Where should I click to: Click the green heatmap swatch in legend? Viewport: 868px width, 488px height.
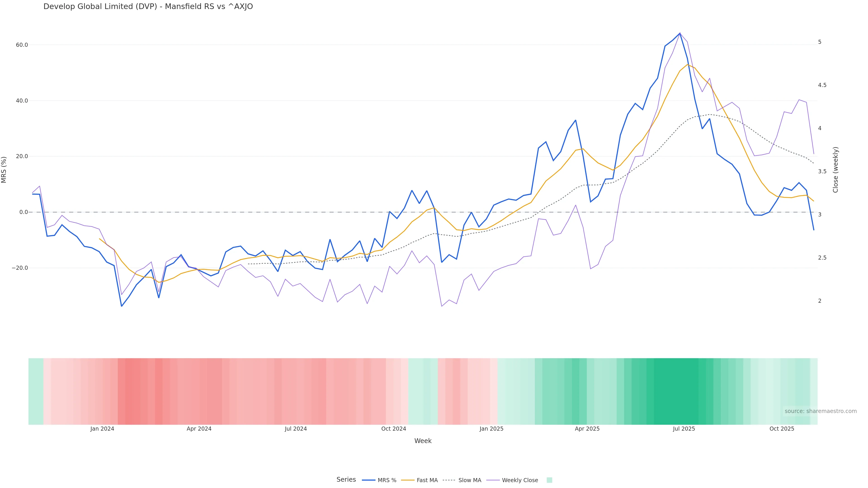click(x=549, y=480)
